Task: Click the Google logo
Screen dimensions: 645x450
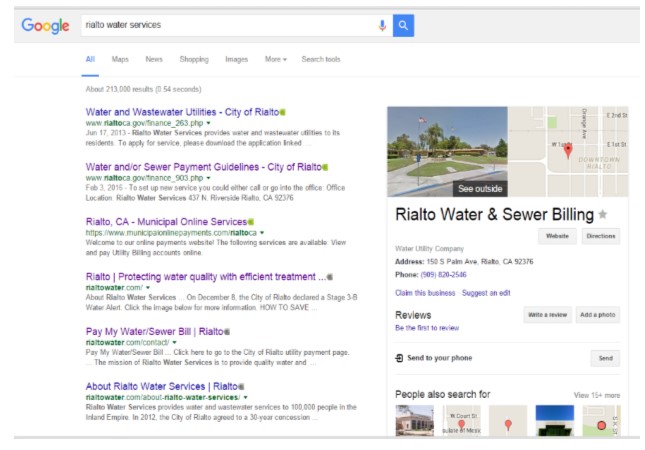Action: click(x=45, y=25)
